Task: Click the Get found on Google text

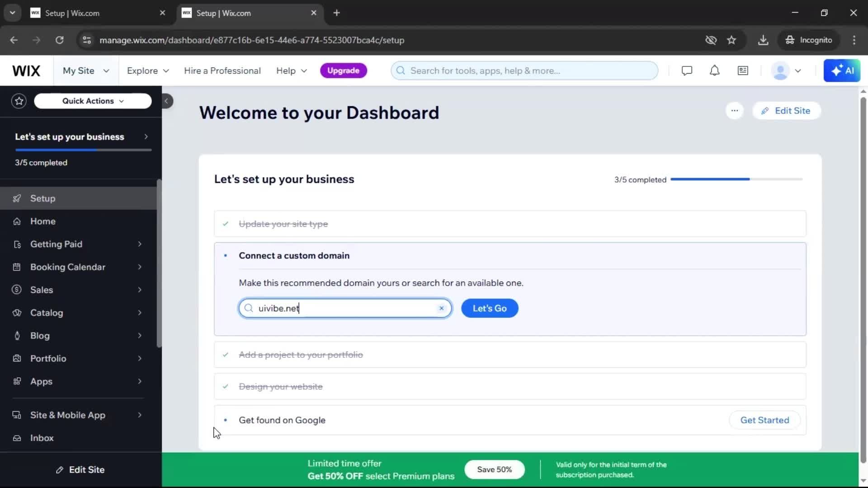Action: tap(282, 420)
